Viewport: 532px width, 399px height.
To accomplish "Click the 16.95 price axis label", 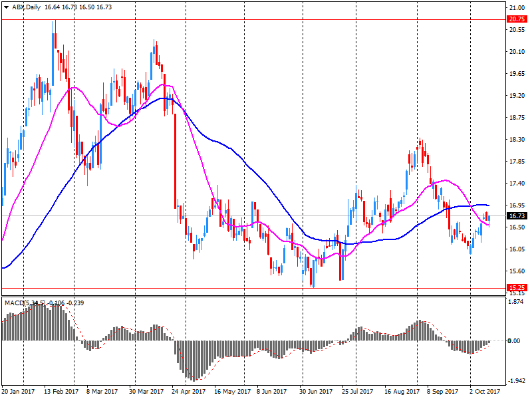I will [x=517, y=205].
